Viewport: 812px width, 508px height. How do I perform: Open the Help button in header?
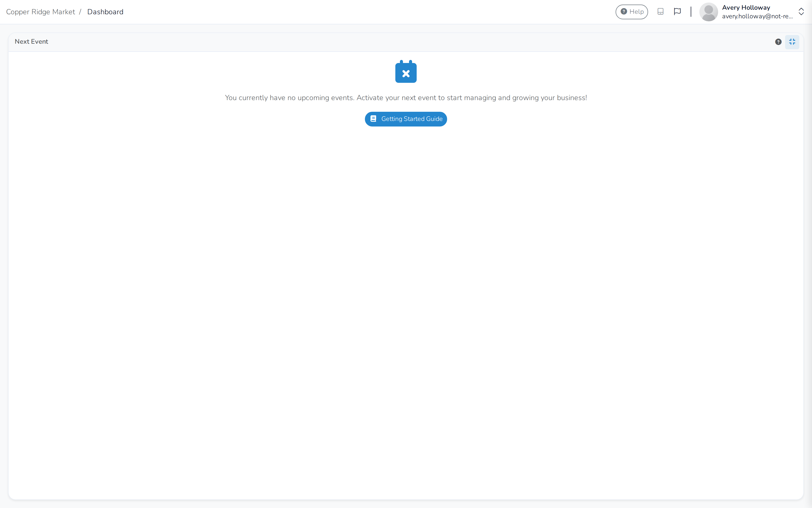[632, 12]
